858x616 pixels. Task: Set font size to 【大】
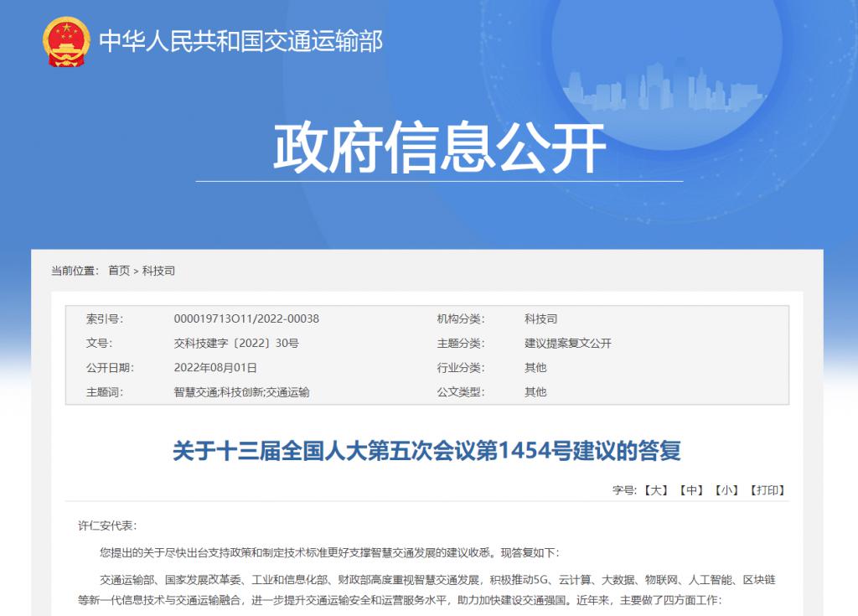(654, 490)
